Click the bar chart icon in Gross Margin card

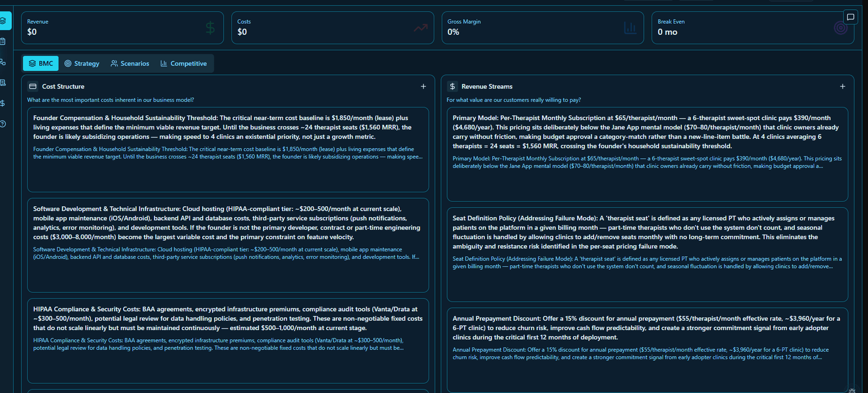(x=630, y=28)
